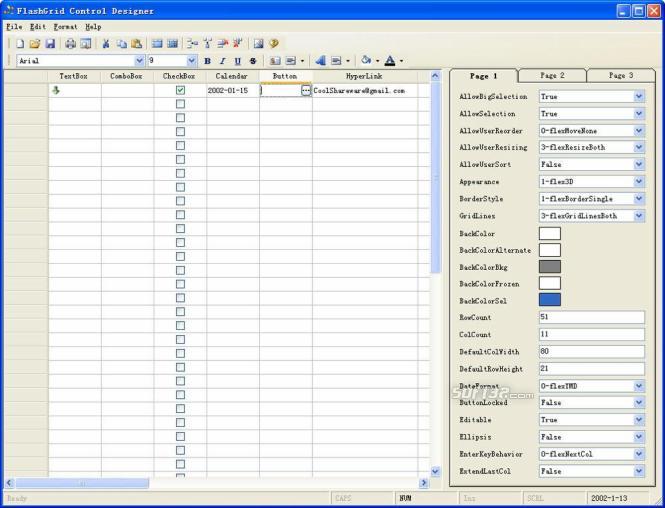This screenshot has height=508, width=665.
Task: Expand the AllowUserSort dropdown
Action: [639, 164]
